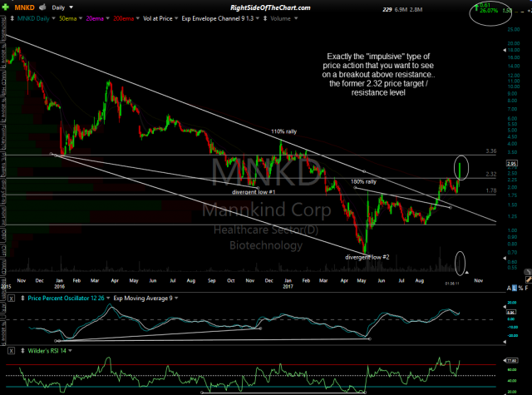
Task: Click the Jan 2017 label on time axis
Action: (x=288, y=284)
